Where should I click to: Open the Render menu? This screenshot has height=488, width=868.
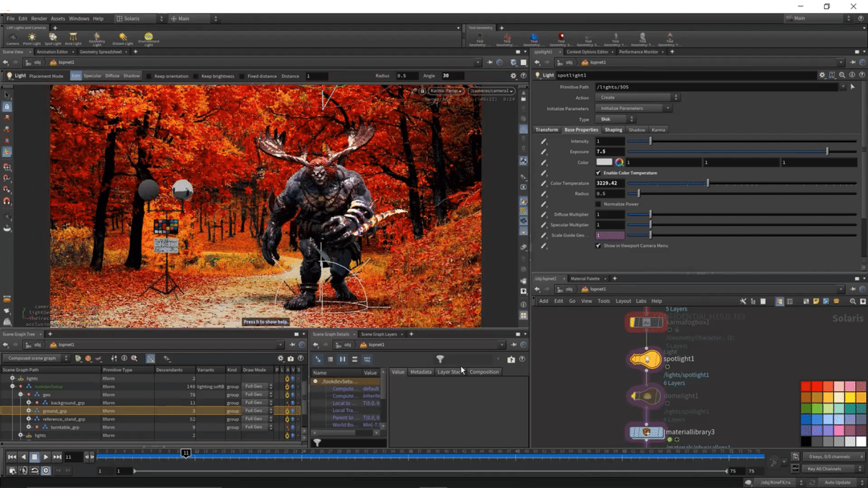(39, 18)
